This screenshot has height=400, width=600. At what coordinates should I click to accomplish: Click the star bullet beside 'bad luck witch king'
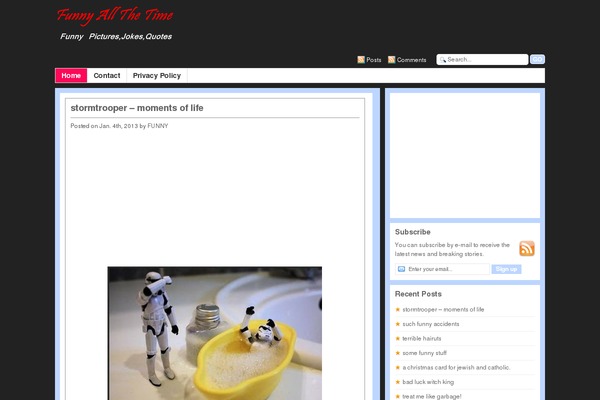pos(398,382)
